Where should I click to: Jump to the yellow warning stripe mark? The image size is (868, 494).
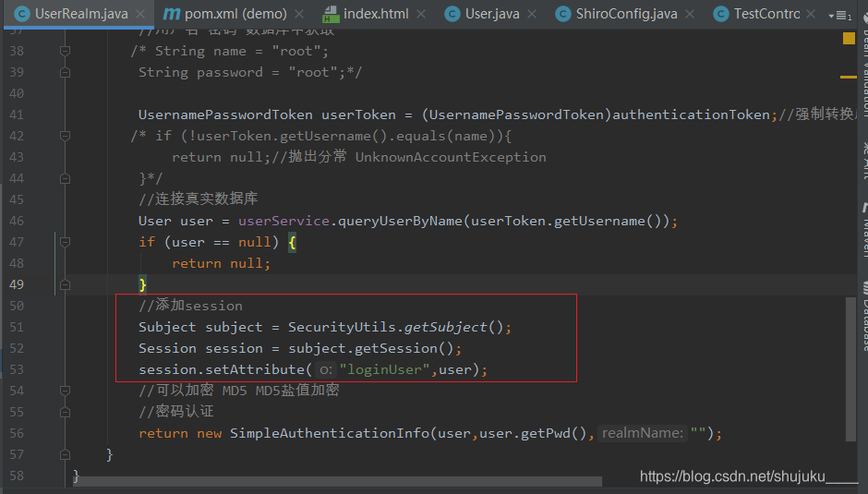point(848,77)
